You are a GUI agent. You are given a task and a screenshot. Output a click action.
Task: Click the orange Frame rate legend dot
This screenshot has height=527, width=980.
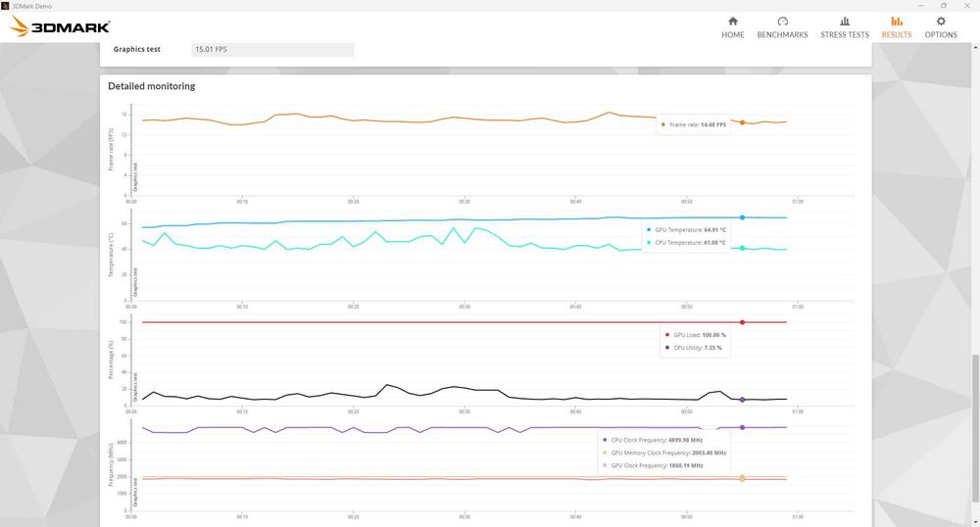[663, 125]
